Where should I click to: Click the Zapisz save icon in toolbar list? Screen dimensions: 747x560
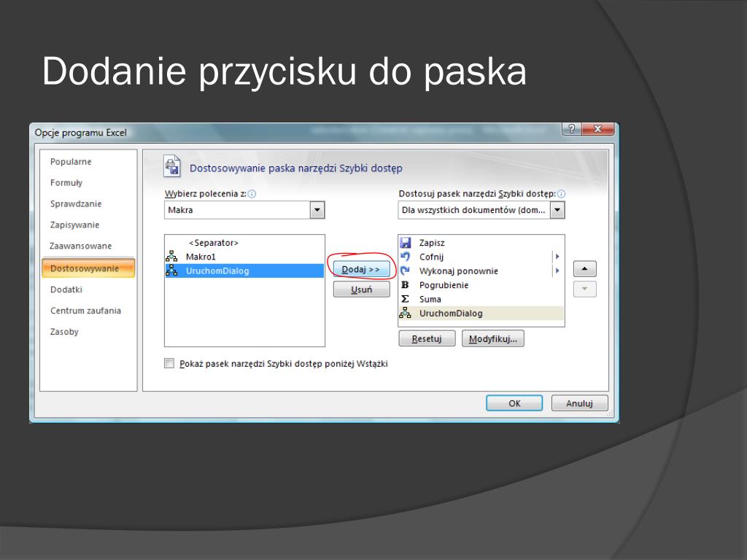[x=406, y=243]
